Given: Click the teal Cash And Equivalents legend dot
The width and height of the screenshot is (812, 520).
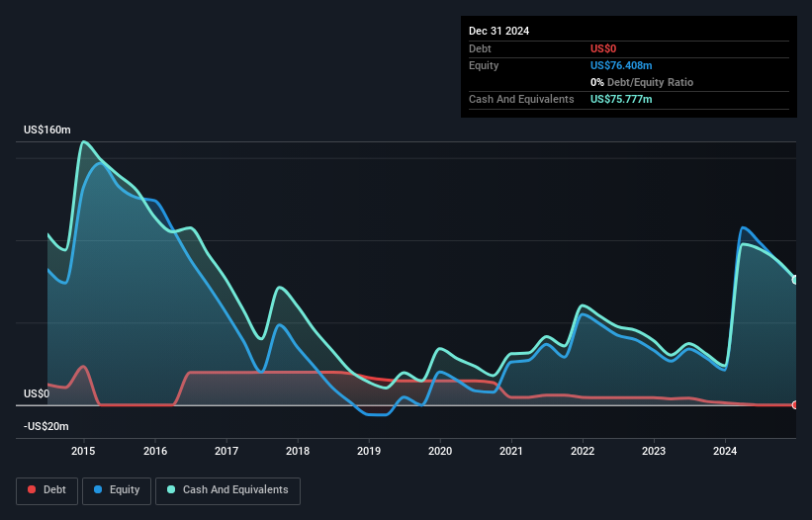Looking at the screenshot, I should click(x=171, y=489).
